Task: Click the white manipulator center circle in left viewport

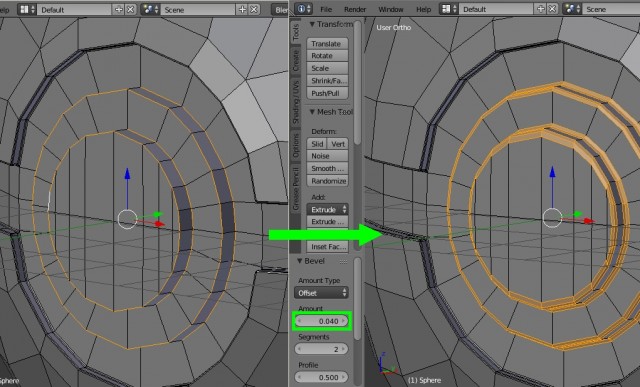Action: point(127,219)
